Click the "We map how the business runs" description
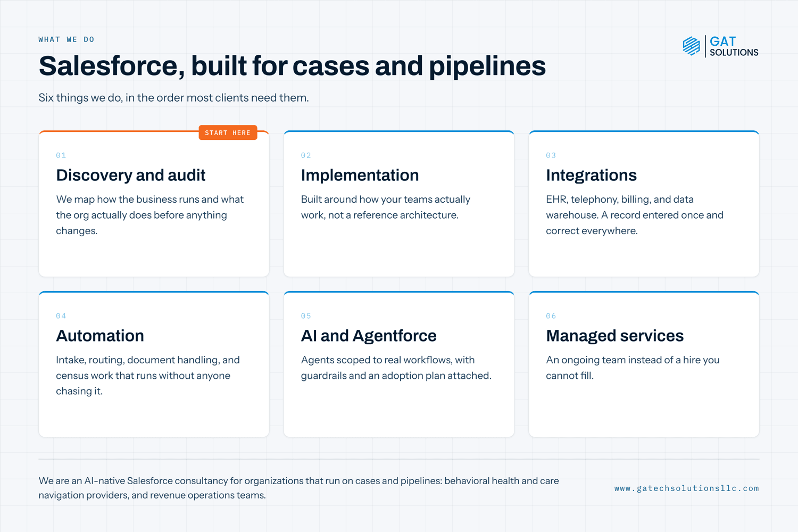Viewport: 798px width, 532px height. (x=149, y=215)
